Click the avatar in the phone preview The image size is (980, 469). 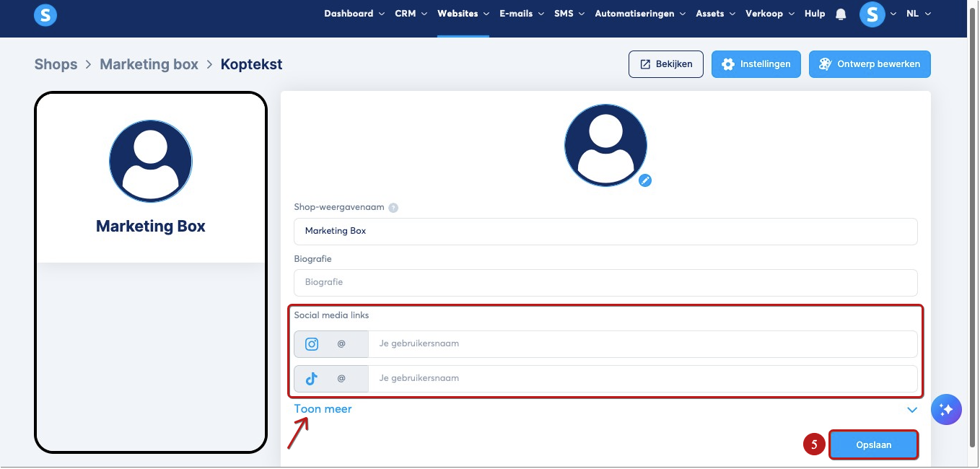pos(151,162)
